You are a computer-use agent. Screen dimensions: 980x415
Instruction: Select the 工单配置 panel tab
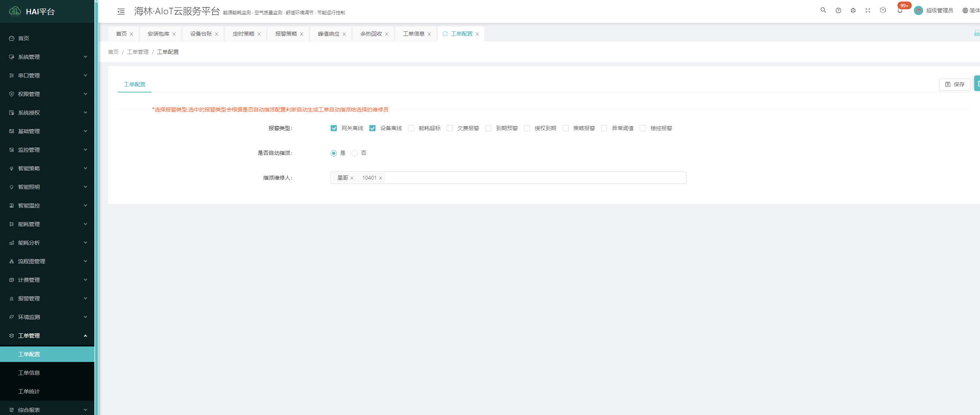(135, 84)
